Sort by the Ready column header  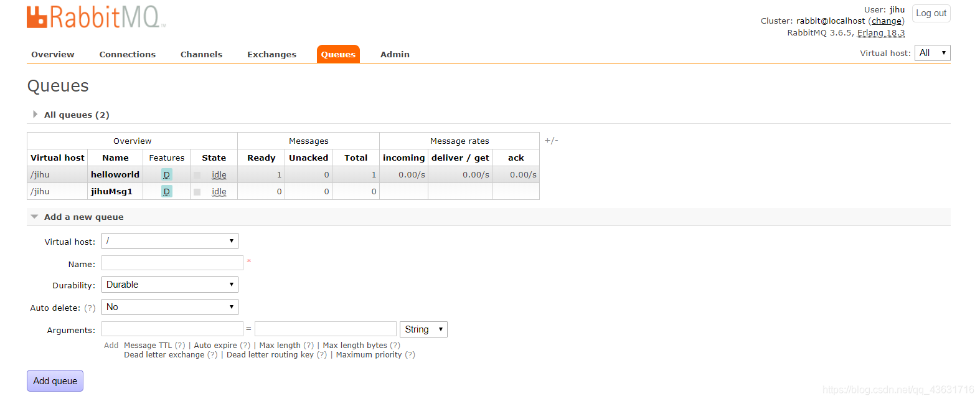point(261,158)
